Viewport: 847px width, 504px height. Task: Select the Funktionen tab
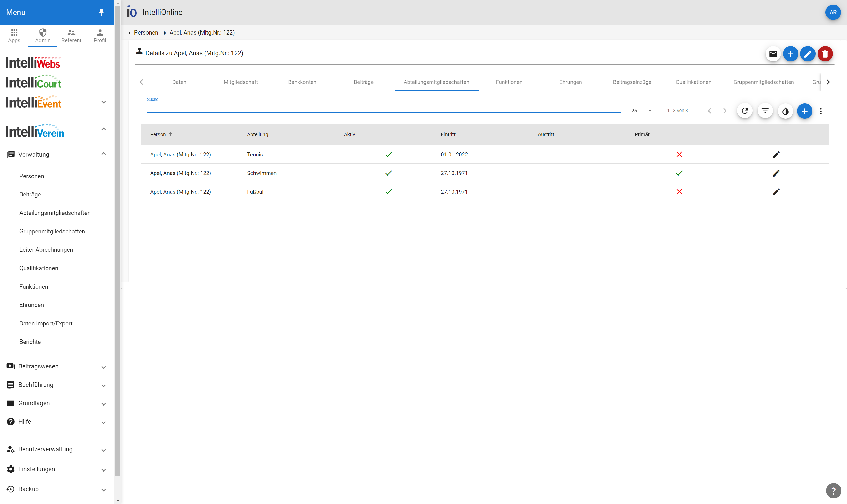(x=509, y=82)
